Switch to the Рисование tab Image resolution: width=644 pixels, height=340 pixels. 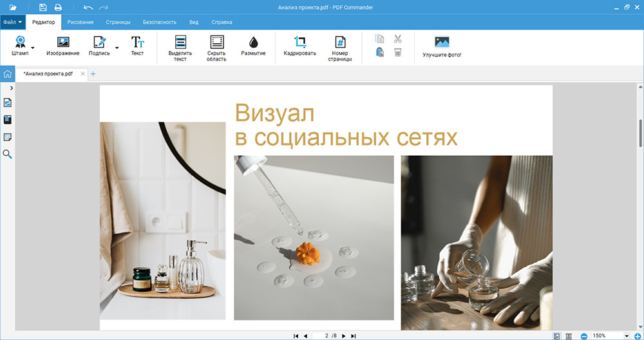pyautogui.click(x=80, y=22)
